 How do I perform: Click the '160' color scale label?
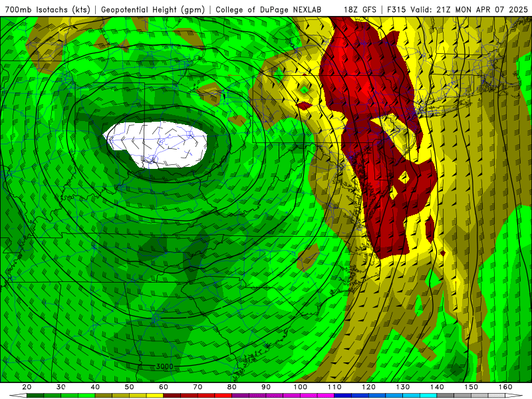tap(505, 387)
